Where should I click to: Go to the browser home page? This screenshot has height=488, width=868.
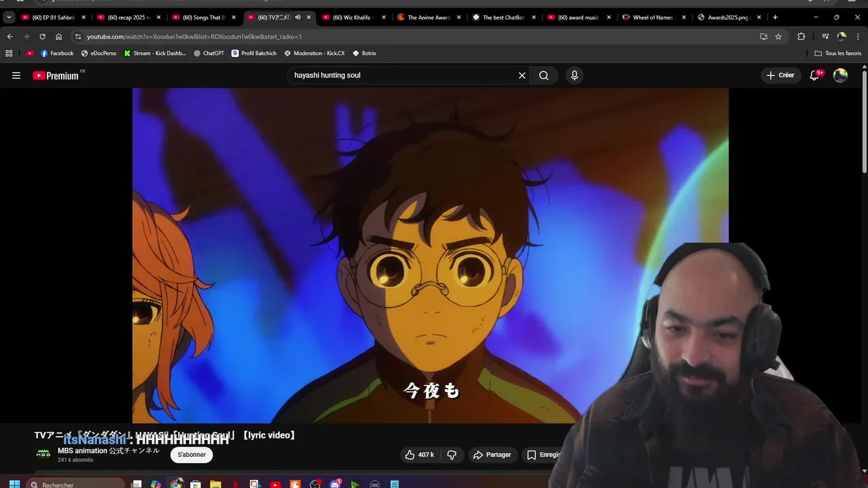click(58, 37)
